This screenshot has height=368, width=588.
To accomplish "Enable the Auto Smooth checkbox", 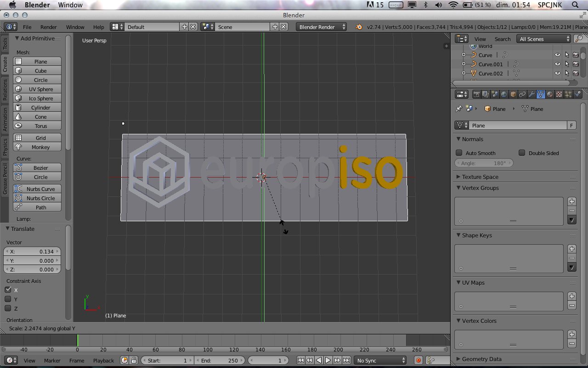I will tap(459, 153).
